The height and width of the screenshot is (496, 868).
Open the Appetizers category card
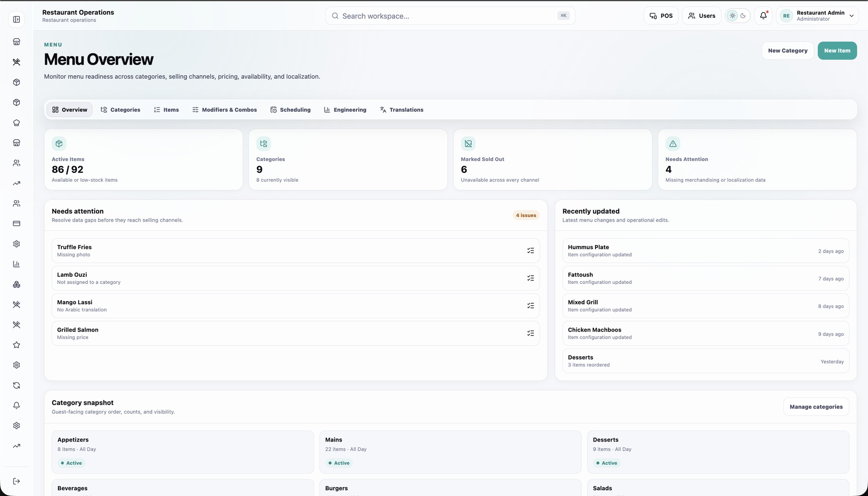183,452
